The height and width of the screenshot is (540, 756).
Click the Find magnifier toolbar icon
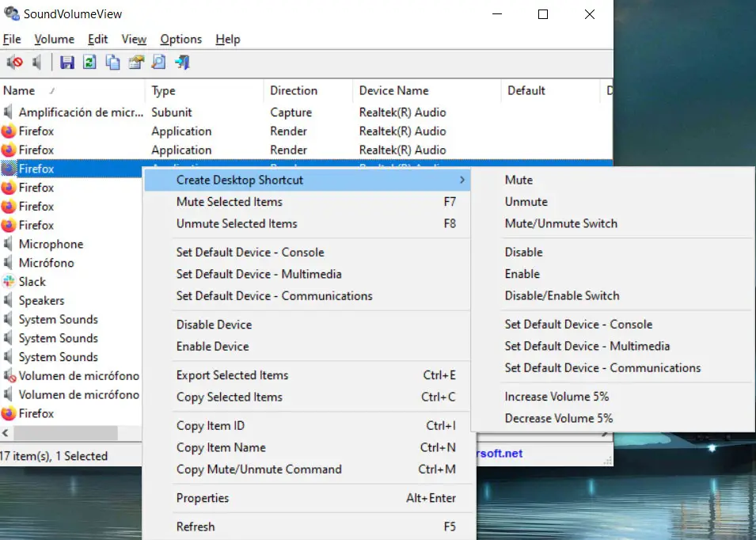pyautogui.click(x=159, y=63)
